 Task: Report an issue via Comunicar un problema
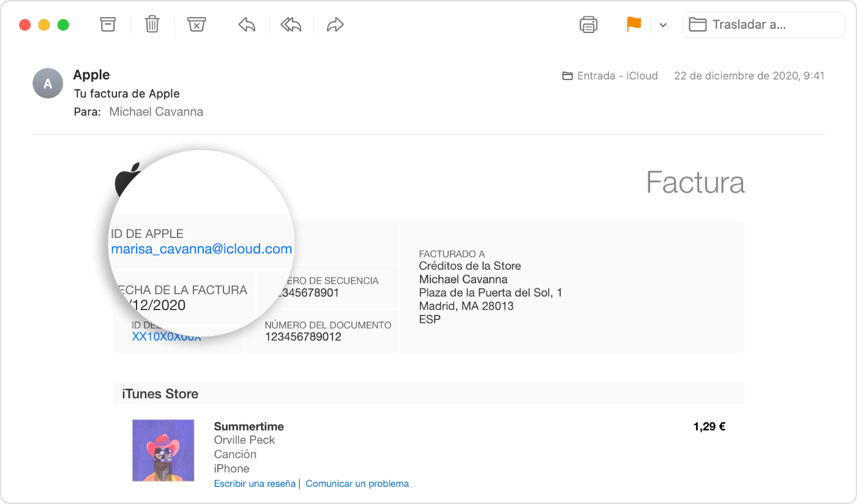(357, 483)
